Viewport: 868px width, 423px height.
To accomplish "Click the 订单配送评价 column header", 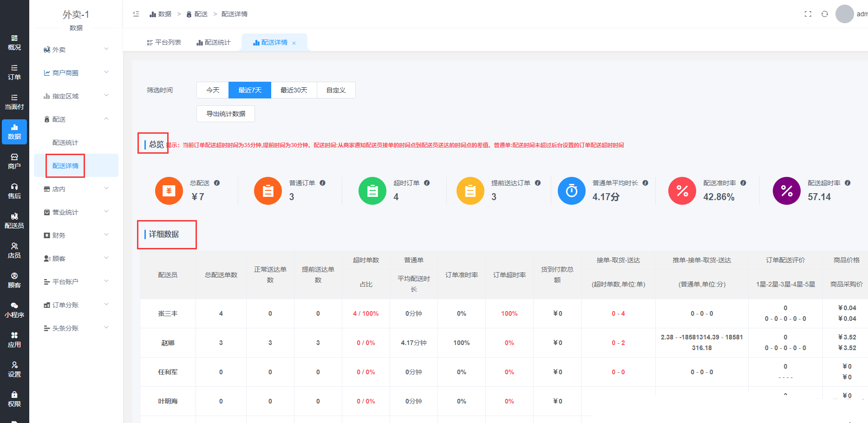I will pos(785,260).
